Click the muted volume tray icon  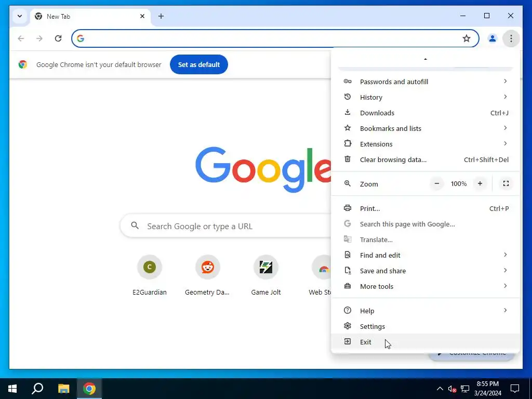click(x=453, y=389)
